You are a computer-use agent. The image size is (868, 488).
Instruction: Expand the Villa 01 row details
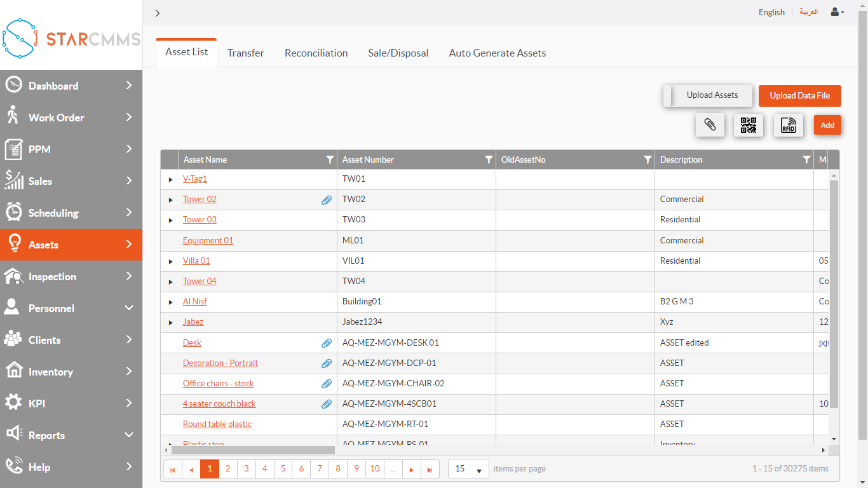pyautogui.click(x=170, y=261)
